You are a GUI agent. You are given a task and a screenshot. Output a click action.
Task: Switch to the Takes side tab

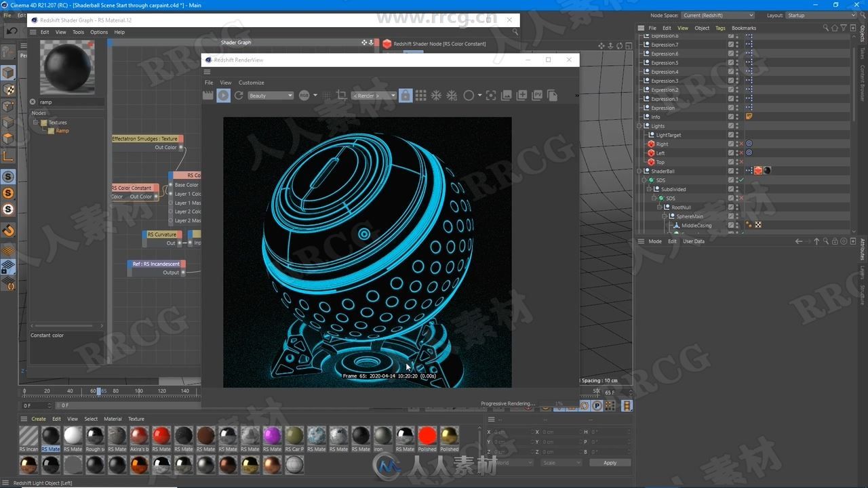[863, 52]
